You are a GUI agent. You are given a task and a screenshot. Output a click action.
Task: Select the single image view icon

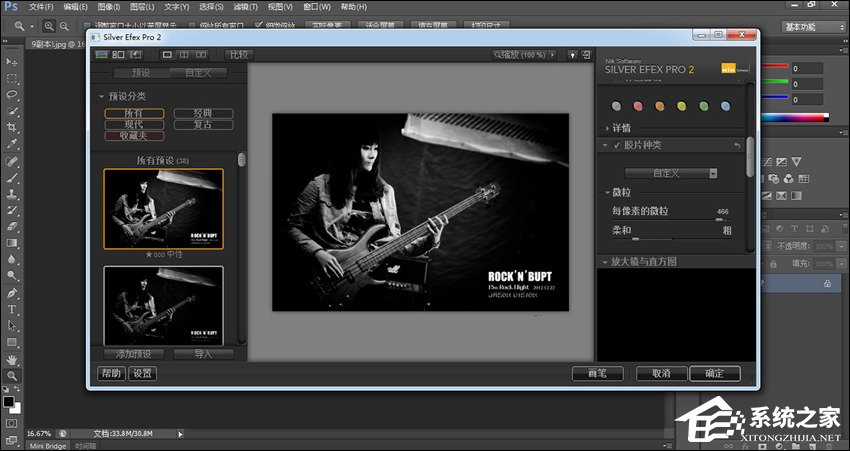coord(165,54)
